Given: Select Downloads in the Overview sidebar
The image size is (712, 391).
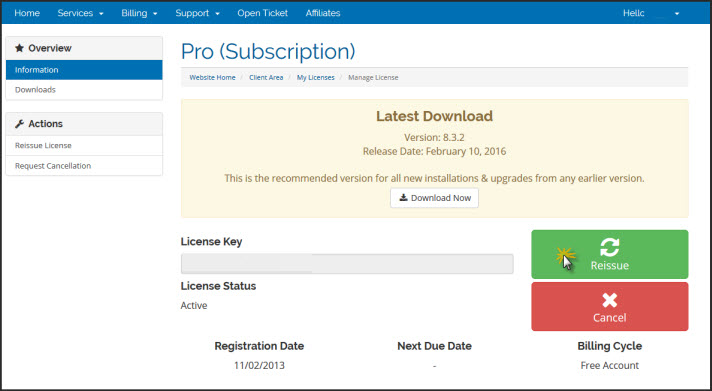Looking at the screenshot, I should [x=84, y=90].
